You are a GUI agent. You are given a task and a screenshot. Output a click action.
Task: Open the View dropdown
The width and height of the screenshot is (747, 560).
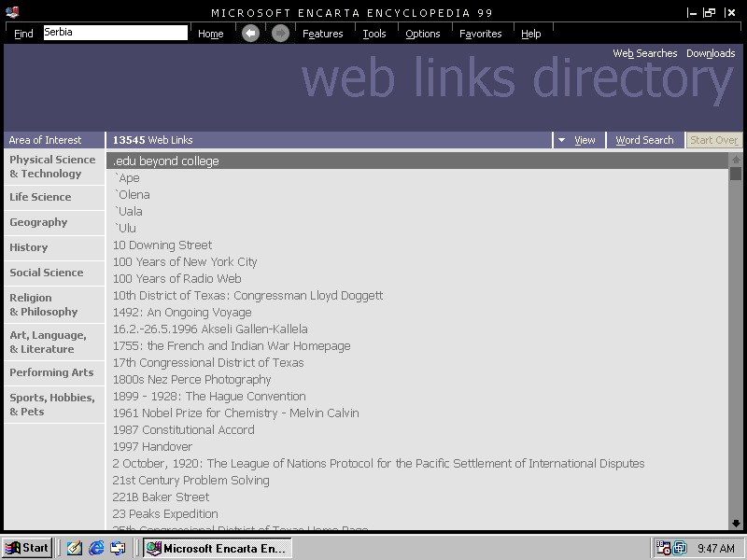pos(579,140)
